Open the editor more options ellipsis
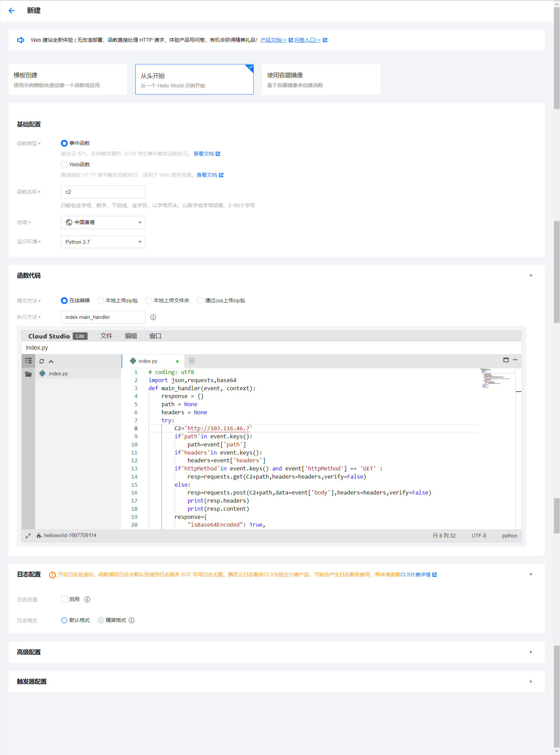560x755 pixels. click(515, 360)
